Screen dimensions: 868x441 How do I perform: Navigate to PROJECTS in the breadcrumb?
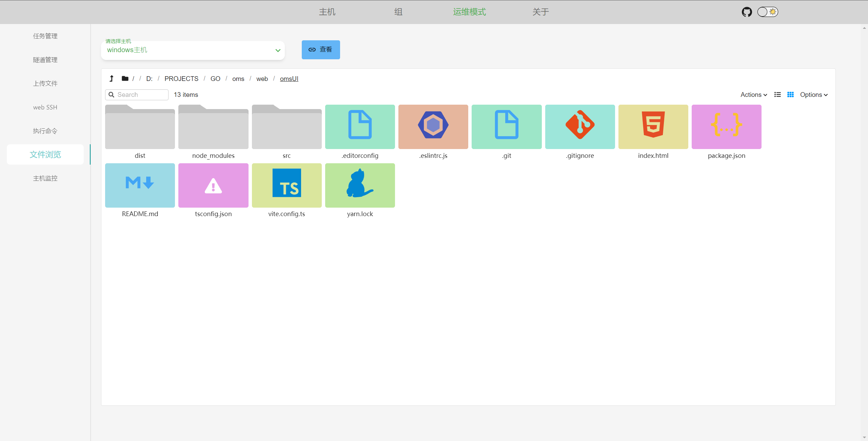click(181, 79)
